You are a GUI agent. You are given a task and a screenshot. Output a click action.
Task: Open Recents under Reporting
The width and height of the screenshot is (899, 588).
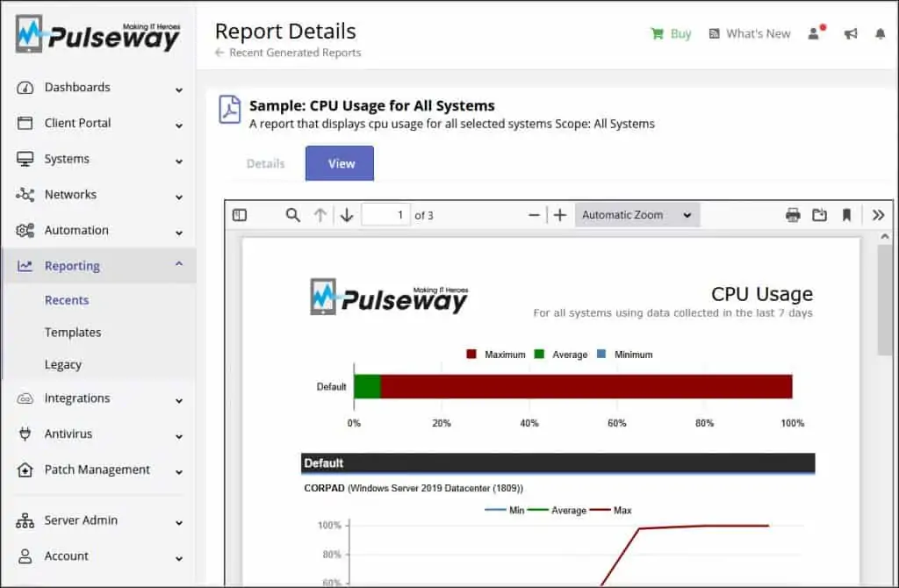pos(67,300)
